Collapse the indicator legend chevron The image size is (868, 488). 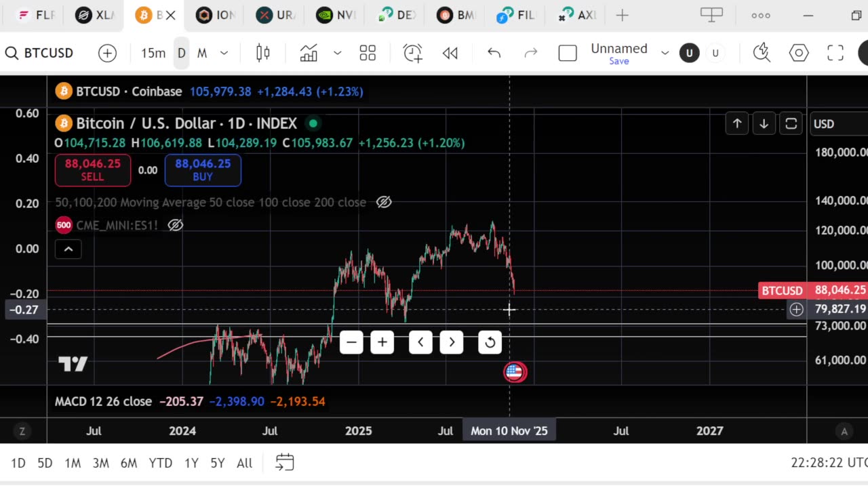68,249
